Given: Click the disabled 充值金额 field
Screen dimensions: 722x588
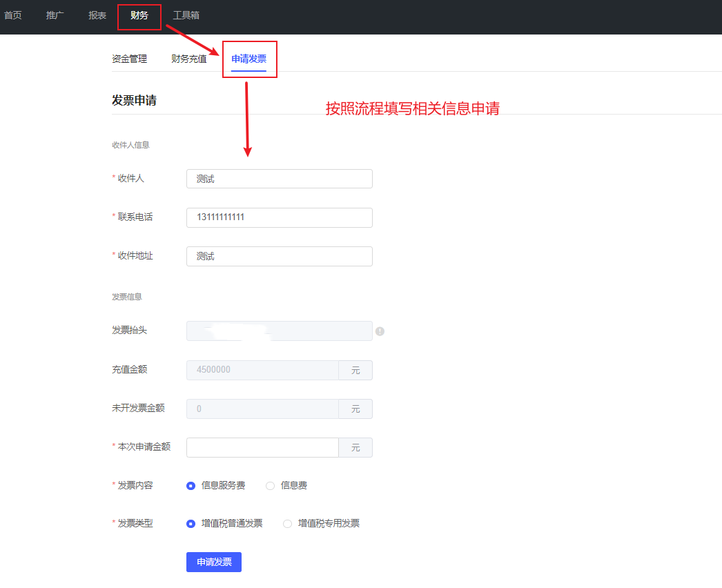Looking at the screenshot, I should coord(262,370).
